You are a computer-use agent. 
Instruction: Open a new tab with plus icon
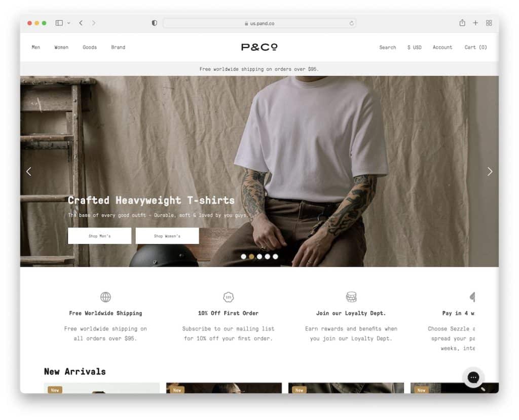(475, 23)
